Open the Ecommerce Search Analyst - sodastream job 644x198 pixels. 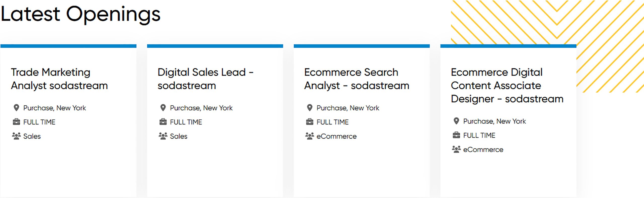356,79
